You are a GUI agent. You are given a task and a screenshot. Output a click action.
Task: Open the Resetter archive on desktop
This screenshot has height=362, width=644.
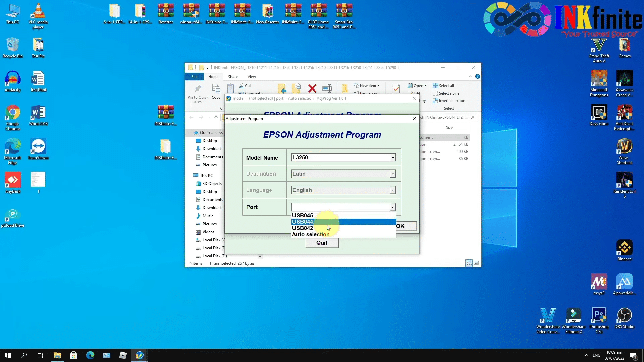point(166,14)
